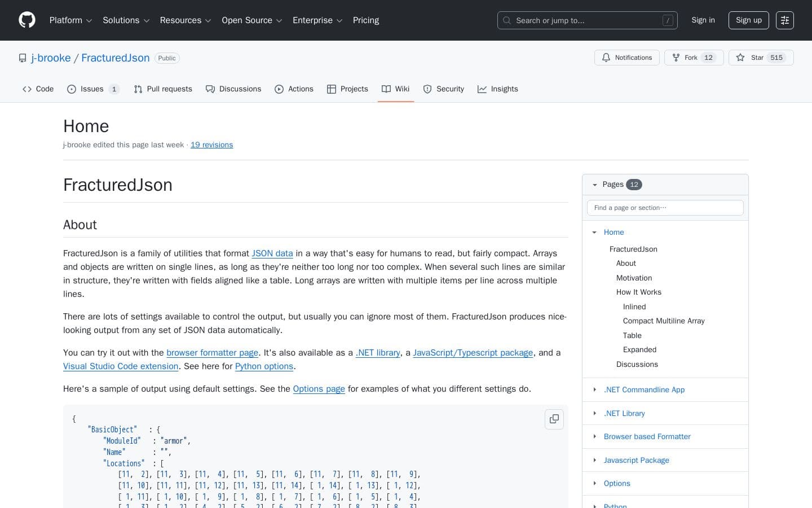Jump to the Table section
This screenshot has width=812, height=508.
[x=632, y=336]
